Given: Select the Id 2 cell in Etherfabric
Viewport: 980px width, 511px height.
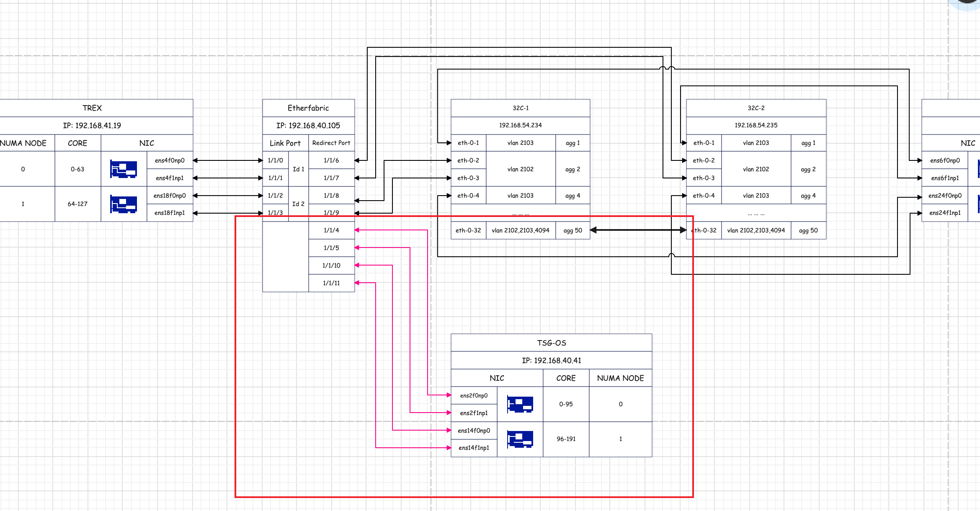Looking at the screenshot, I should point(298,204).
